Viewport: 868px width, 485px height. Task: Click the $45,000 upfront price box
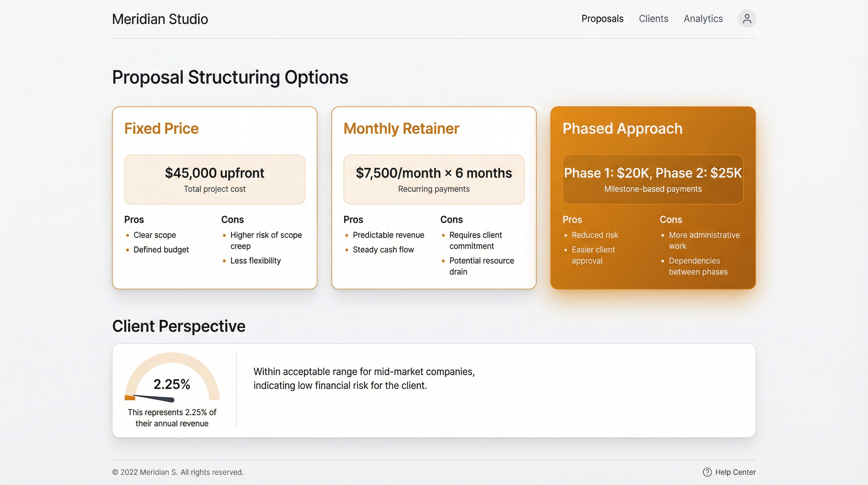(214, 179)
